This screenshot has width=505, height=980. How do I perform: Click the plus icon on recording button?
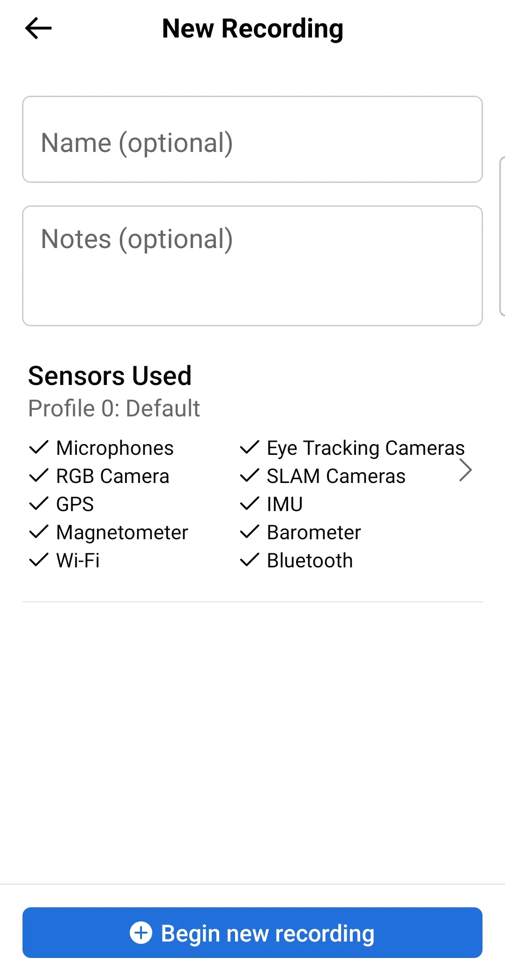141,933
